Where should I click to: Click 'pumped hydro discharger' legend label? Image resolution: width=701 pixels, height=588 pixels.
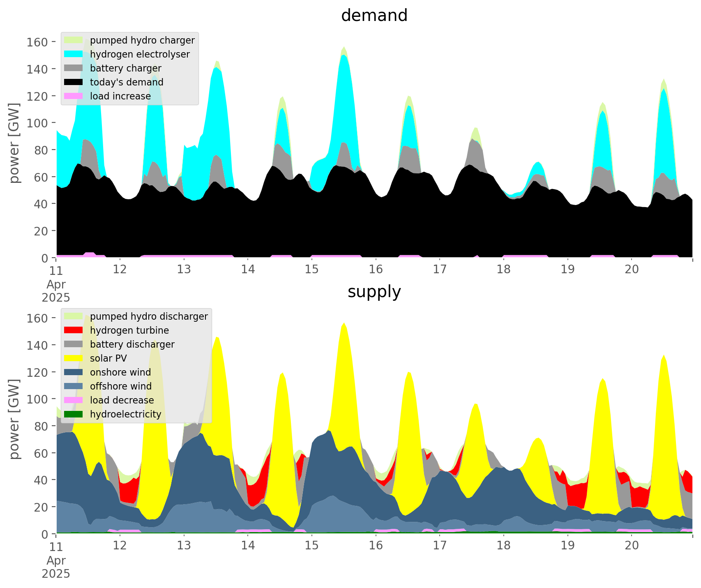[x=149, y=316]
